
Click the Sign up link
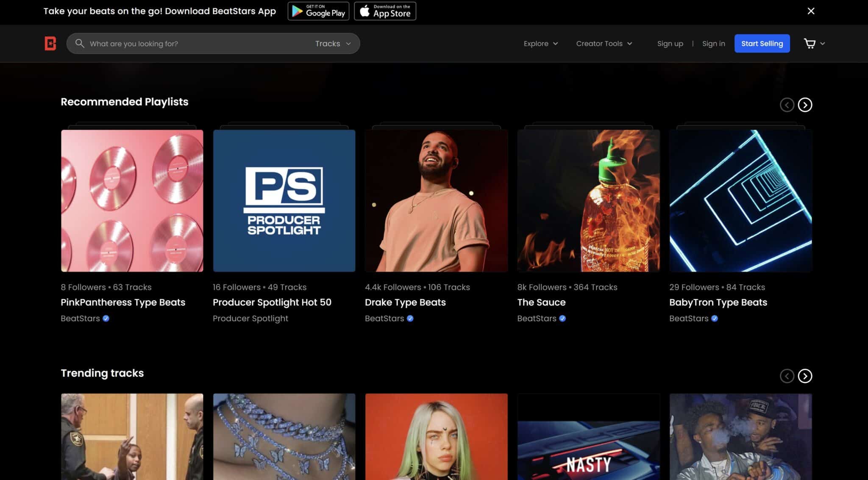(670, 44)
